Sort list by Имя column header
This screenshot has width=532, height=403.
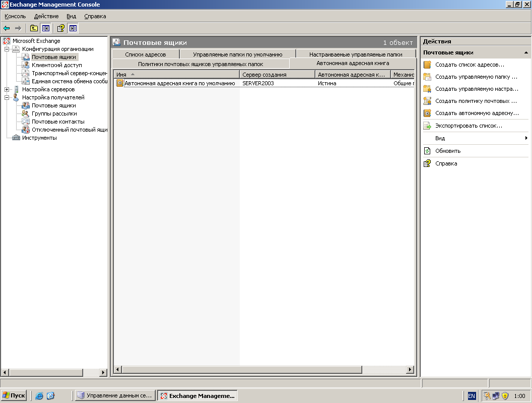click(x=176, y=75)
